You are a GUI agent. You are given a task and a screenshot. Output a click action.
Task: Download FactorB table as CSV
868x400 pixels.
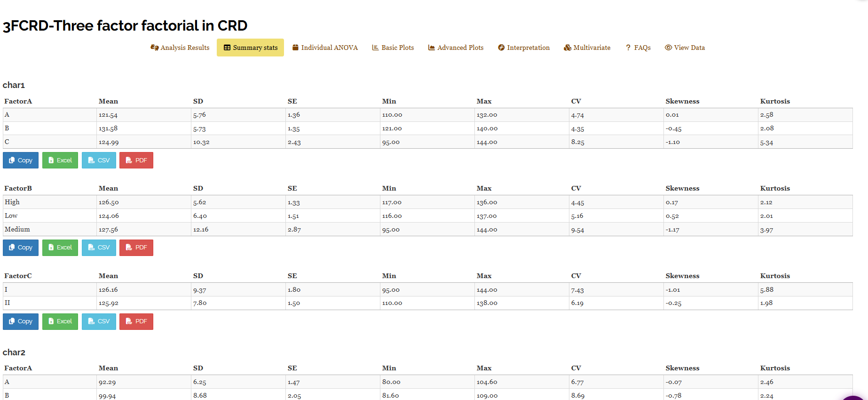point(99,248)
